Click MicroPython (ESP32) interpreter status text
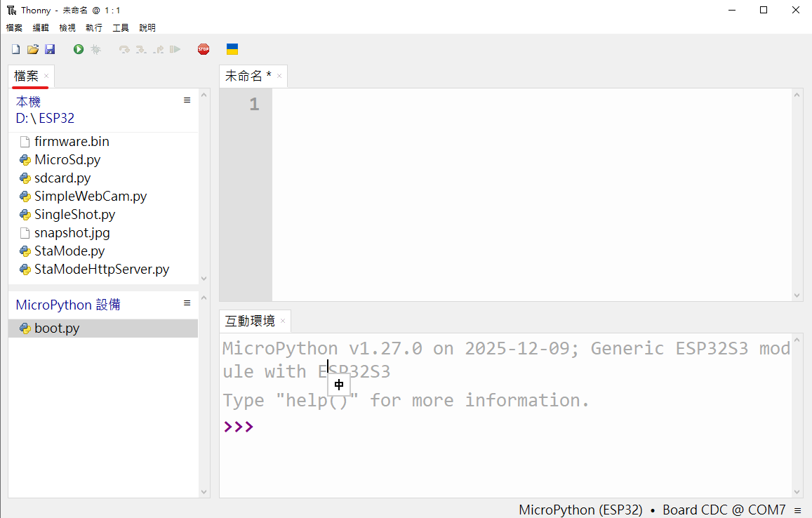 point(580,510)
